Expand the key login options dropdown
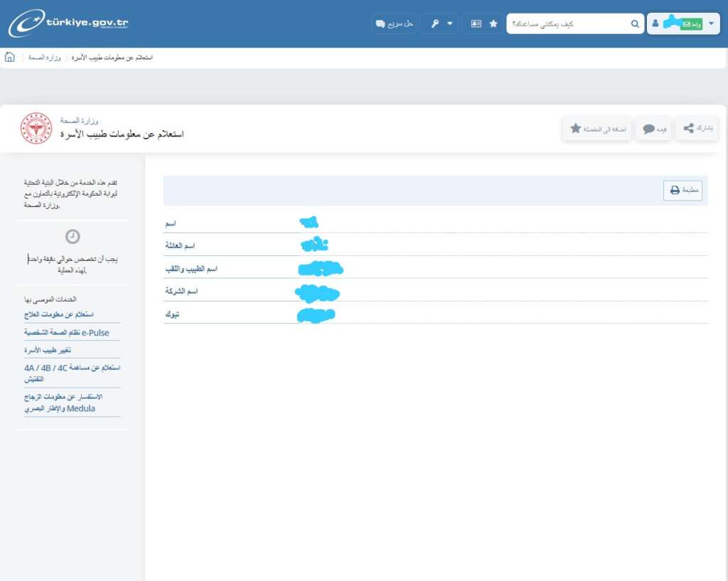 pos(439,23)
